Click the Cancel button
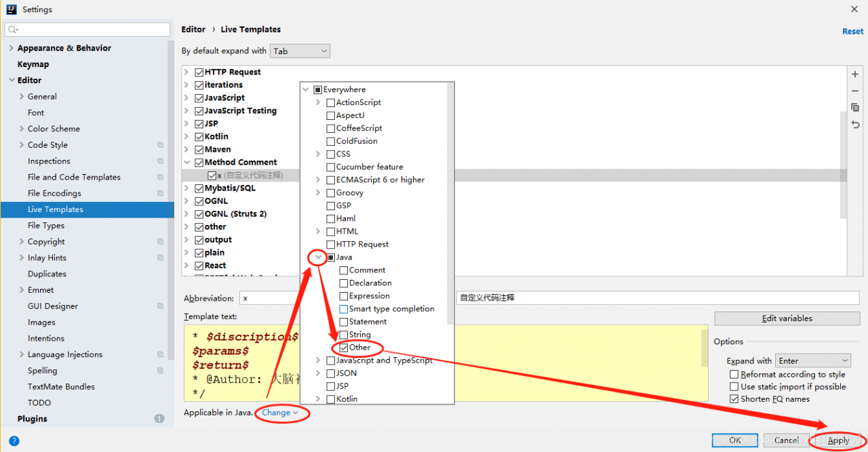The image size is (868, 452). (787, 440)
